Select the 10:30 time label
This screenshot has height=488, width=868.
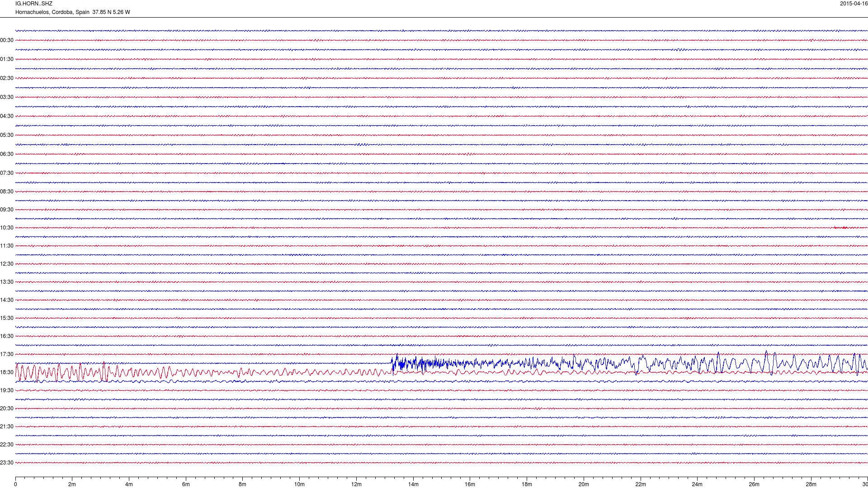(7, 228)
